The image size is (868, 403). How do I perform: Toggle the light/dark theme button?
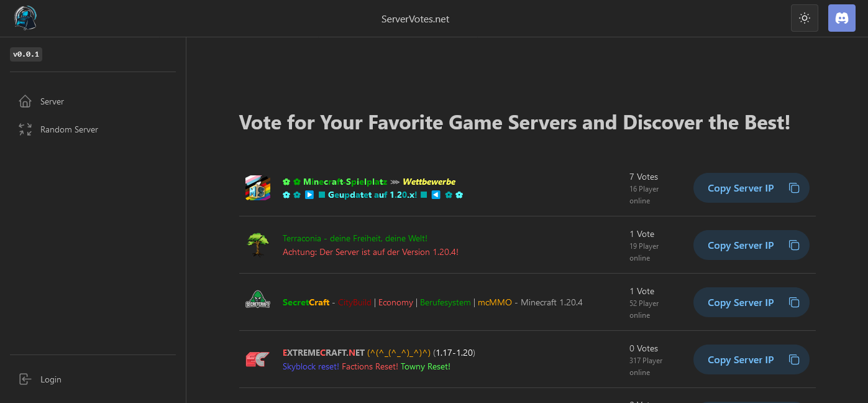coord(804,18)
